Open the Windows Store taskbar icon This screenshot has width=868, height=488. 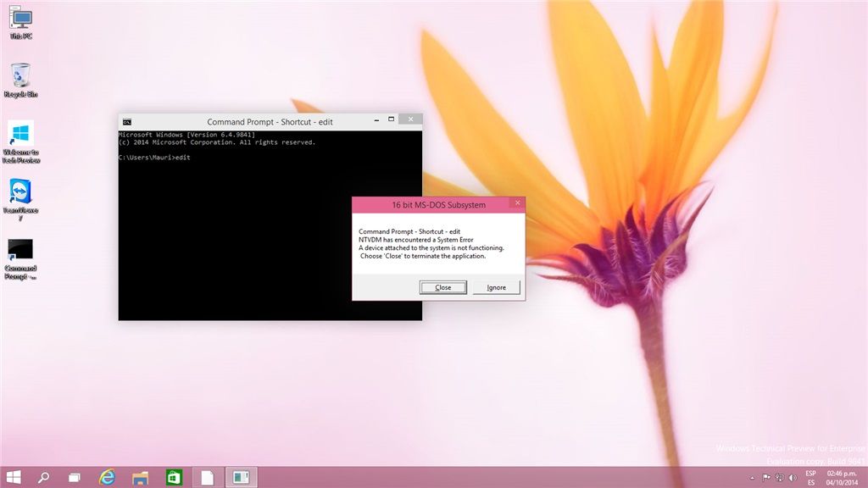(174, 477)
